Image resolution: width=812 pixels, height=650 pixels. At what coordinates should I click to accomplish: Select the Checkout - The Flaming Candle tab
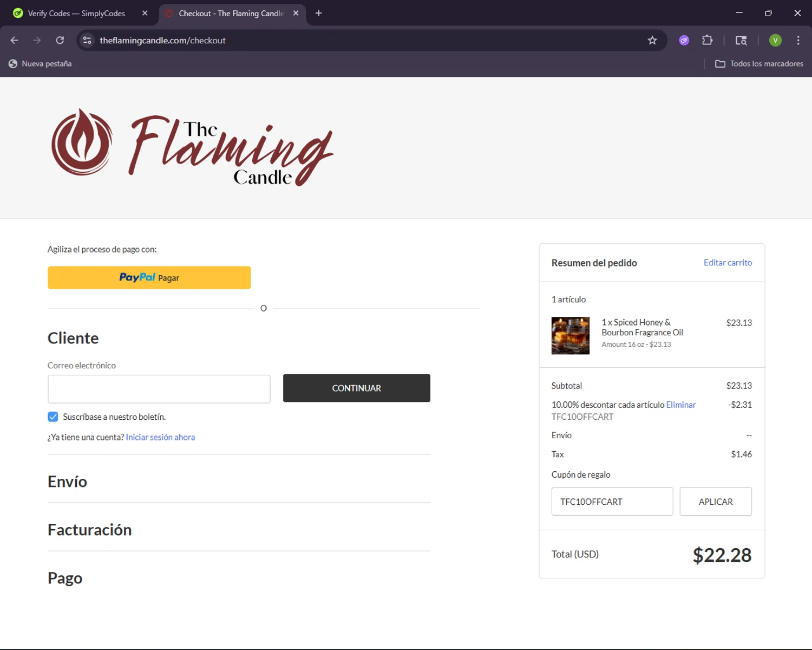pyautogui.click(x=231, y=14)
